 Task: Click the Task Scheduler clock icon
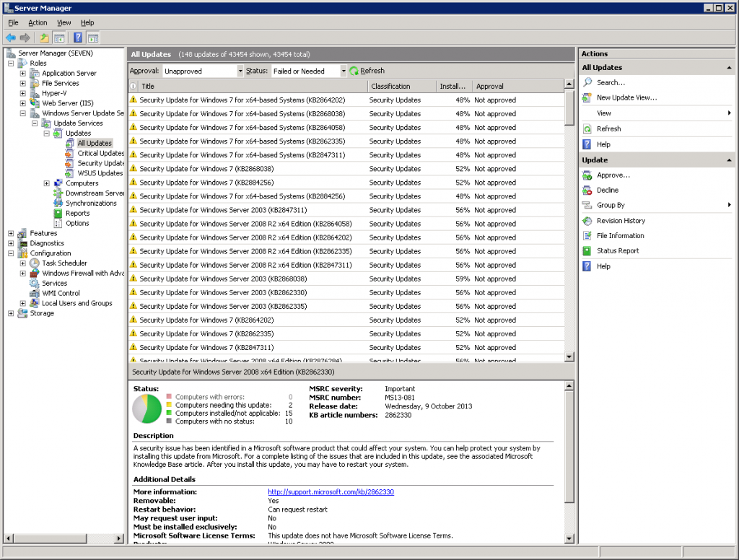[35, 263]
